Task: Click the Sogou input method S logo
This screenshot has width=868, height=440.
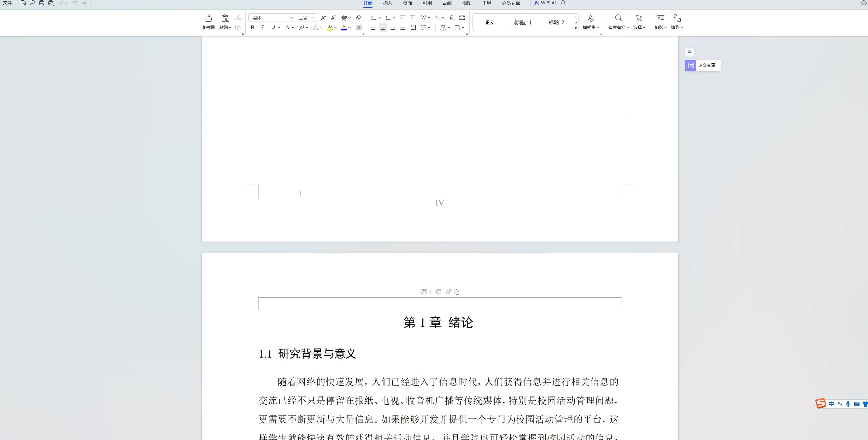Action: (821, 404)
